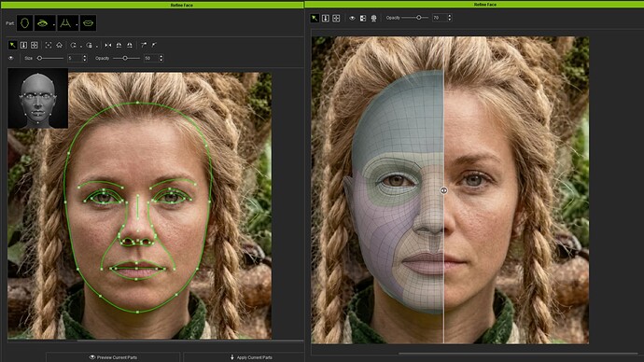
Task: Open the eye part dropdown arrow
Action: tap(54, 24)
